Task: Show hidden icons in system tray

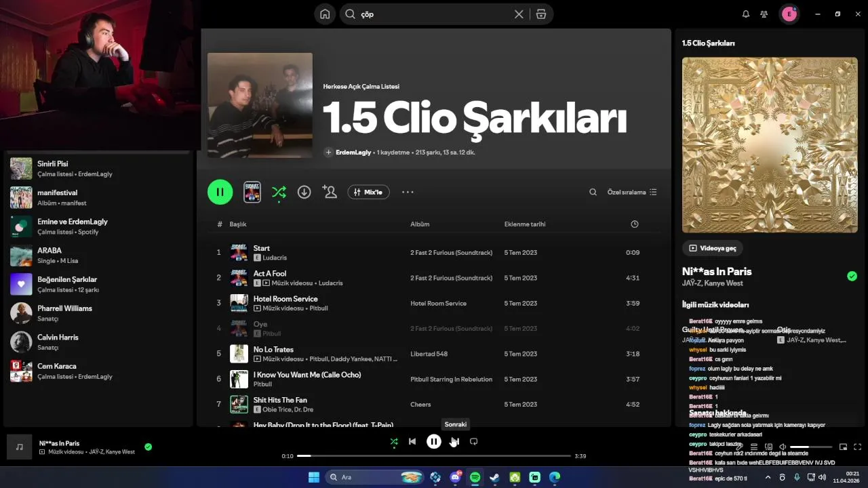Action: (x=768, y=477)
